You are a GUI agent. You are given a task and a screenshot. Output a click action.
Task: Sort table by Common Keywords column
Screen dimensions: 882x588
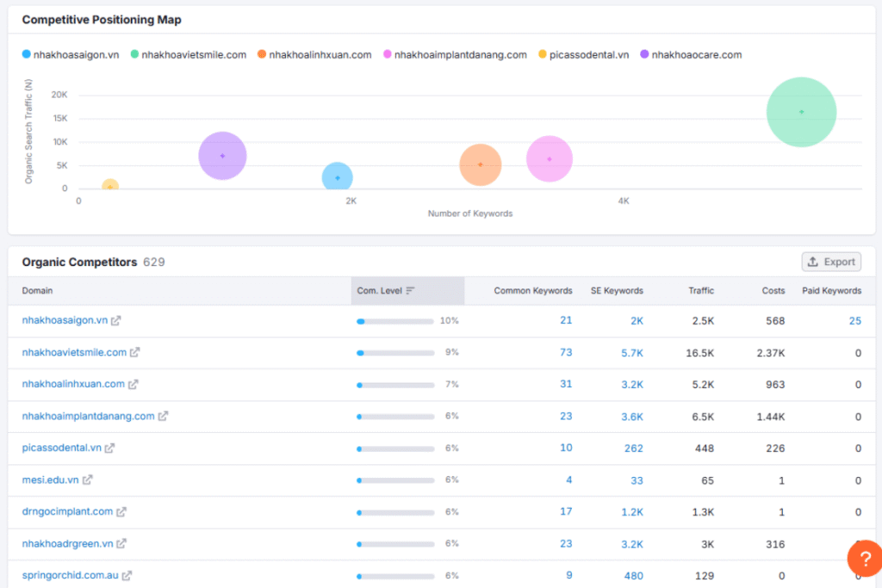point(532,291)
